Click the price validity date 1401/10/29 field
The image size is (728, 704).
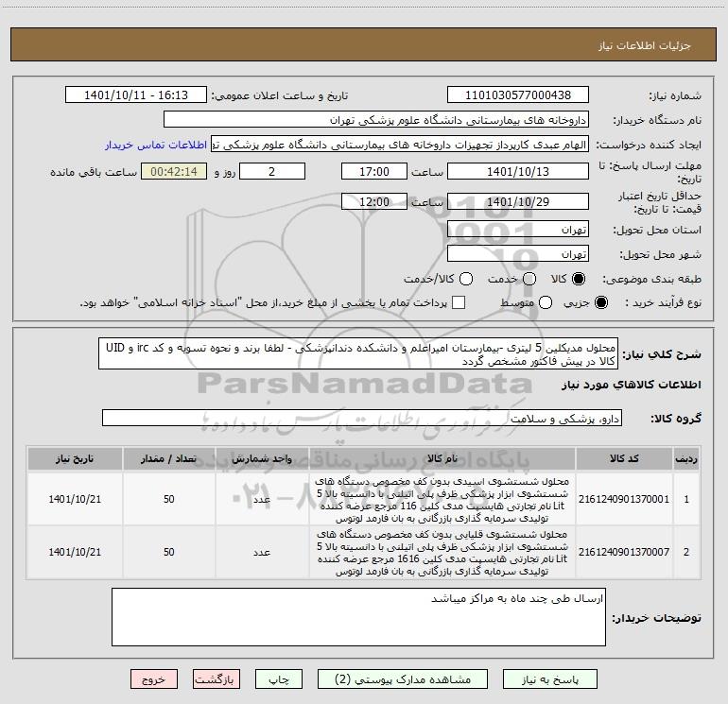[x=518, y=202]
